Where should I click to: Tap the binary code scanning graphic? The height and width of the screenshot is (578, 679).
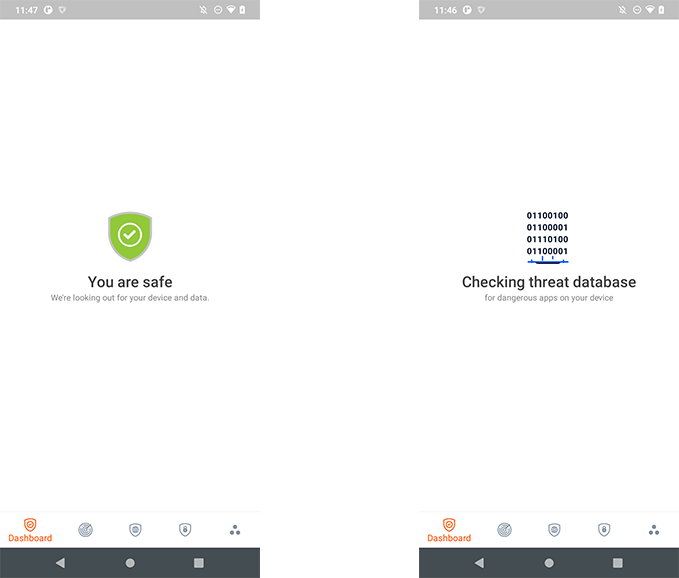coord(548,237)
